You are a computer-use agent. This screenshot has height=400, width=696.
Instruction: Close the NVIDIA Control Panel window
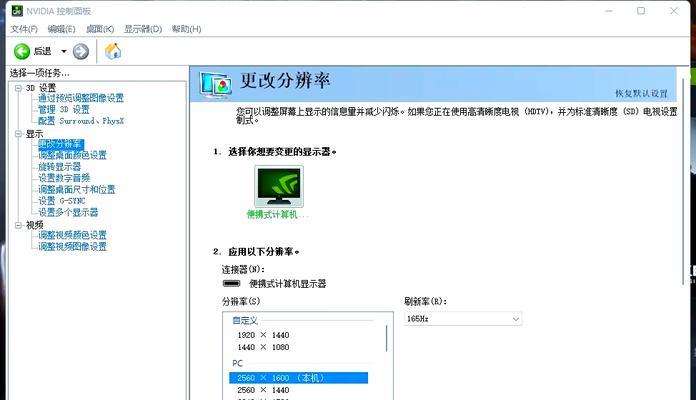(674, 11)
